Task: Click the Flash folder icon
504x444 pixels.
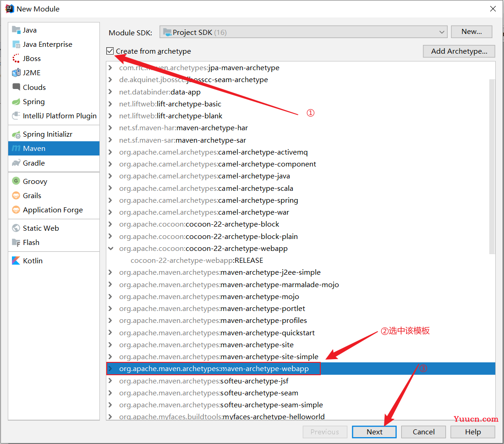Action: [x=16, y=242]
